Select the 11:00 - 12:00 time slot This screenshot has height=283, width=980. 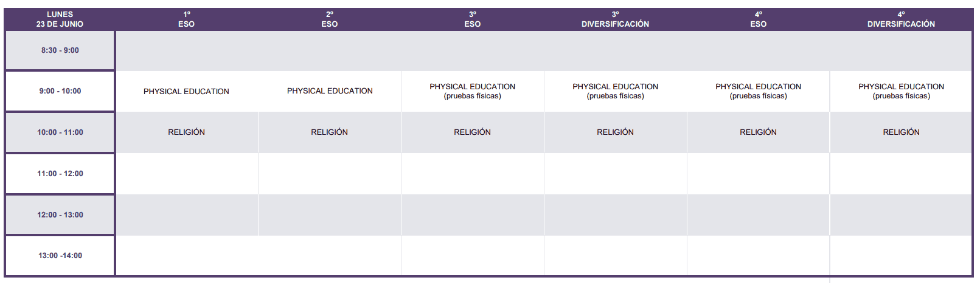click(x=60, y=174)
